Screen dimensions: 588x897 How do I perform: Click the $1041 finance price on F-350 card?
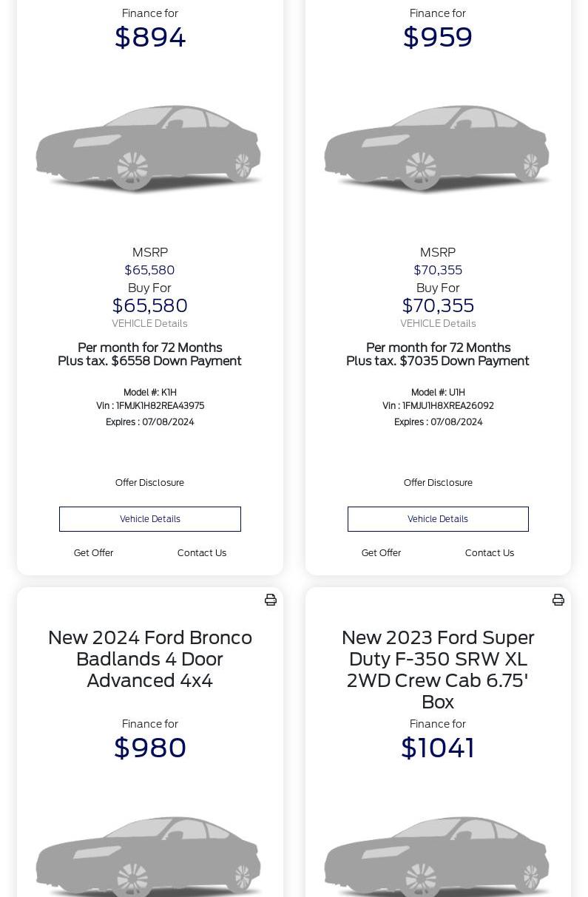click(438, 748)
